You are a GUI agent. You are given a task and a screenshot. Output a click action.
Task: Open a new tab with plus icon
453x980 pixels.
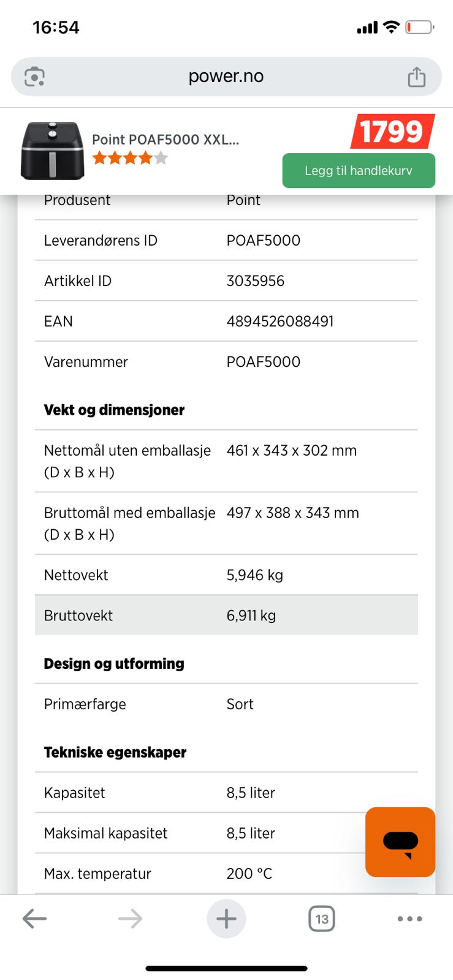tap(226, 918)
